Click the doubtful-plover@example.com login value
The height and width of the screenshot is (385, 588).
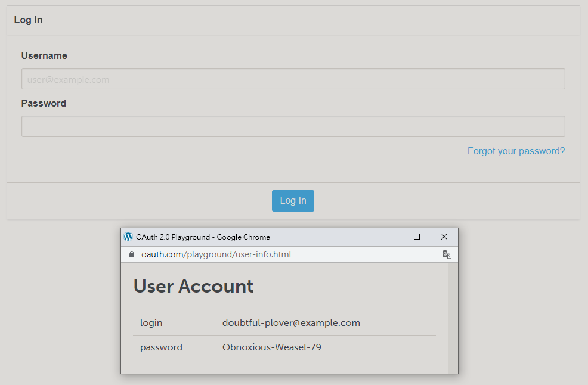(x=291, y=323)
